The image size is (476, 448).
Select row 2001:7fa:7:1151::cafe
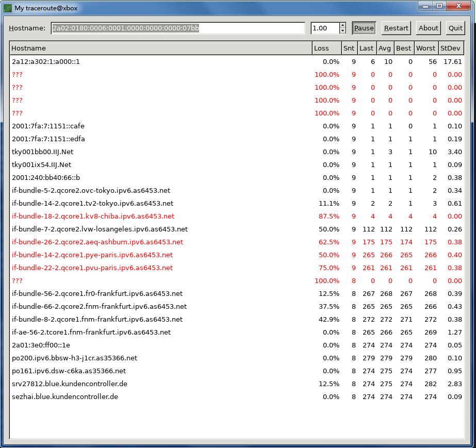point(237,126)
